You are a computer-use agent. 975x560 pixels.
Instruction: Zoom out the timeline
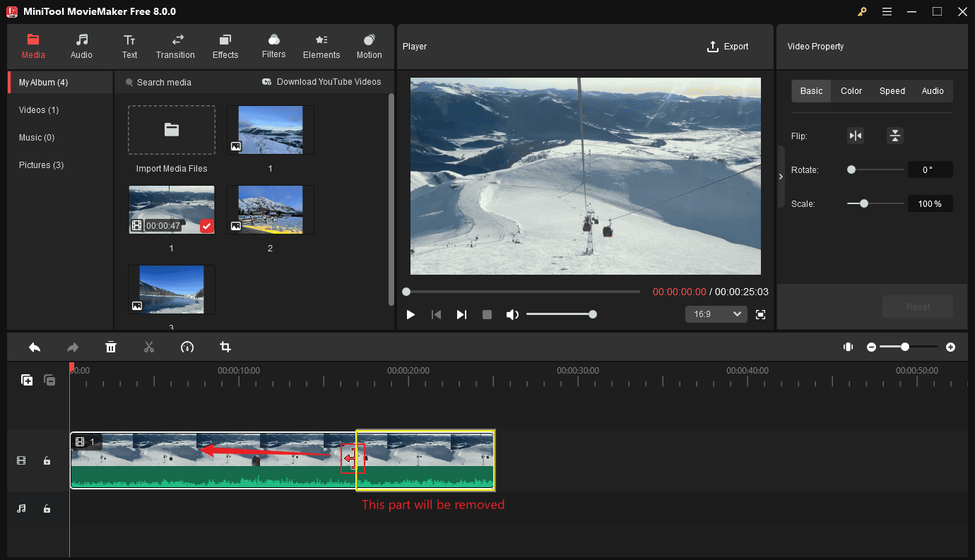[871, 347]
